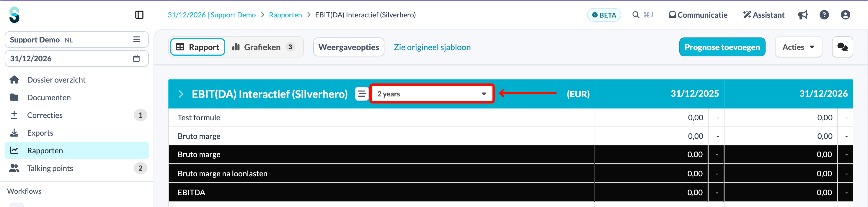Open the user profile avatar icon

(846, 15)
